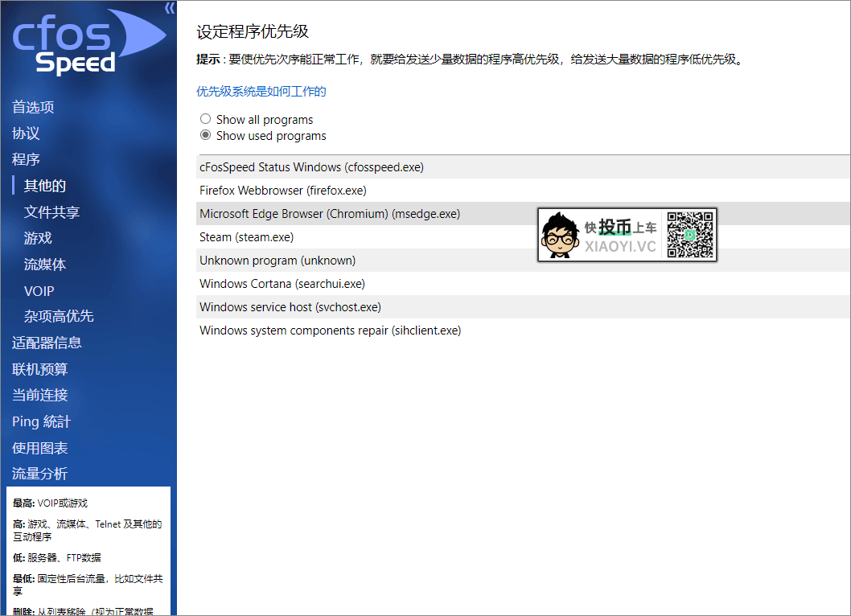Select the Windows service host (svchost.exe) row
The image size is (851, 616).
(x=523, y=307)
